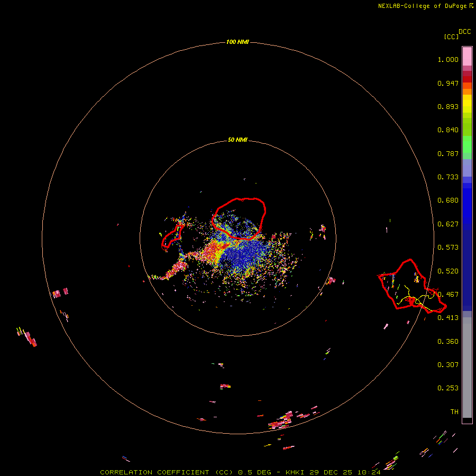476x476 pixels.
Task: Click the 0.307 scale value
Action: click(448, 365)
